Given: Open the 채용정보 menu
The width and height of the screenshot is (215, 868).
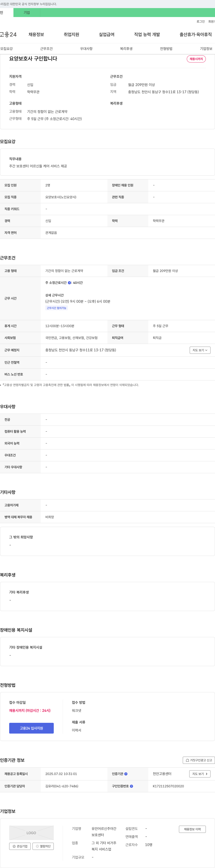Looking at the screenshot, I should point(36,34).
